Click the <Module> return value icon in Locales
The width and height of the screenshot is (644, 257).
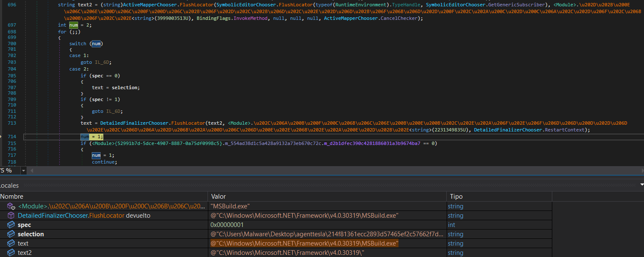click(x=11, y=206)
